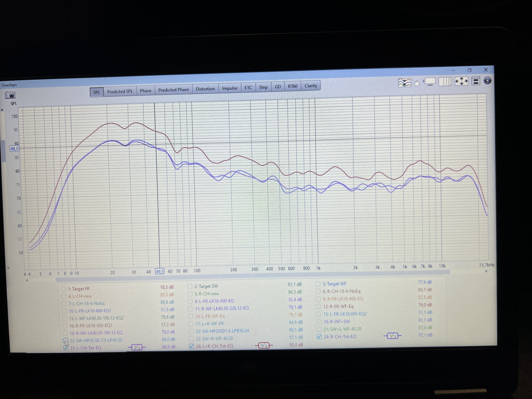
Task: Show the 5: R-CH-new trace
Action: click(x=190, y=294)
